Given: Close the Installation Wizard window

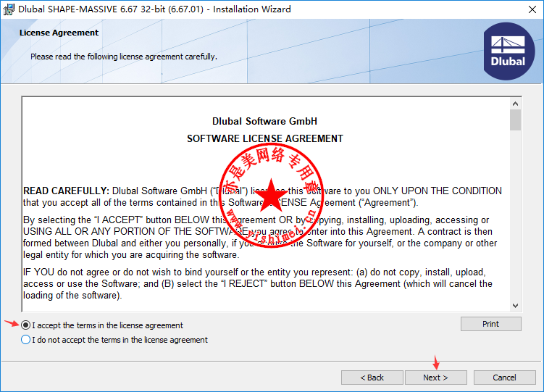Looking at the screenshot, I should coord(532,9).
